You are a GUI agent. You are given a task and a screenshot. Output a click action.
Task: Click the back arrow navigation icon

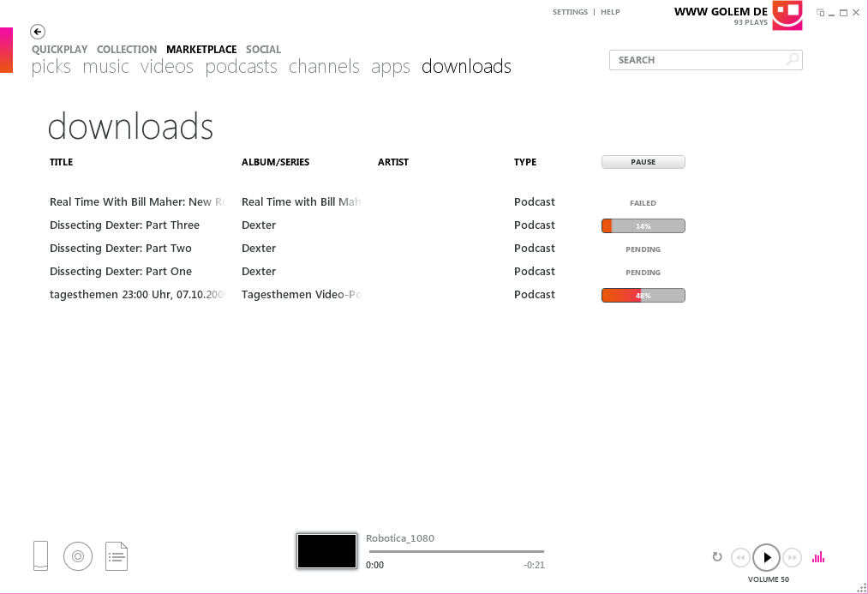(x=37, y=31)
